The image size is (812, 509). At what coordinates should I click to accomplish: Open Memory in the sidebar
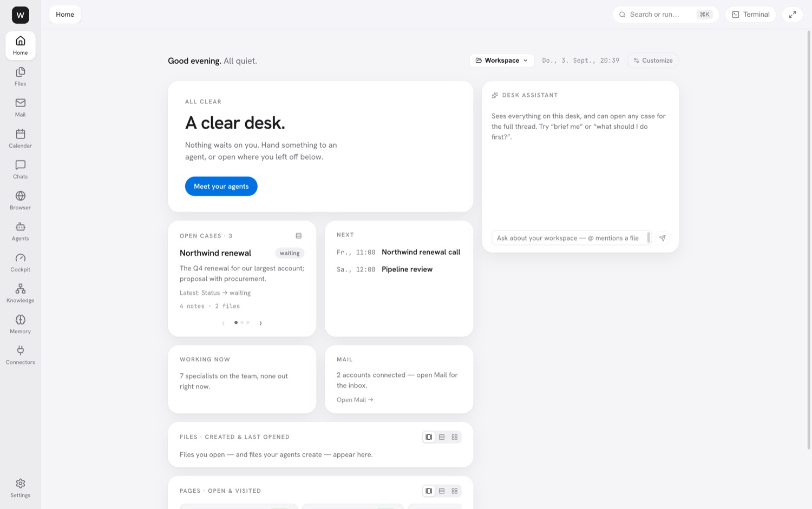pos(20,324)
